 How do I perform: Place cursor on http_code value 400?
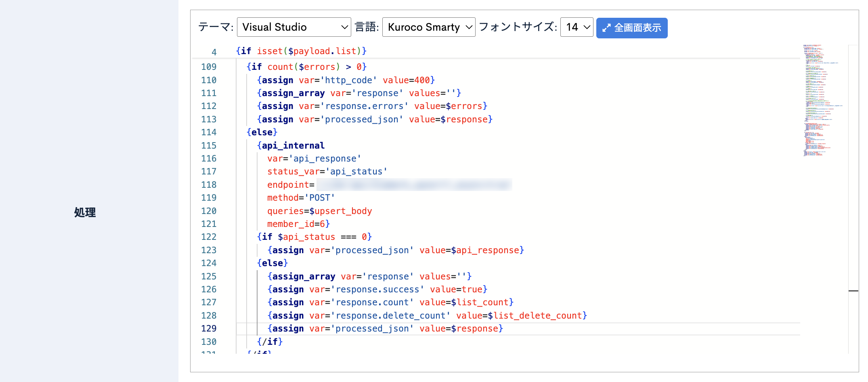tap(422, 80)
